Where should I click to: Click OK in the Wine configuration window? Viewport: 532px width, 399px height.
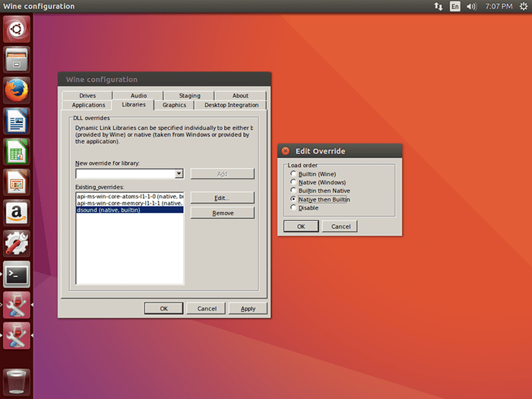(163, 309)
